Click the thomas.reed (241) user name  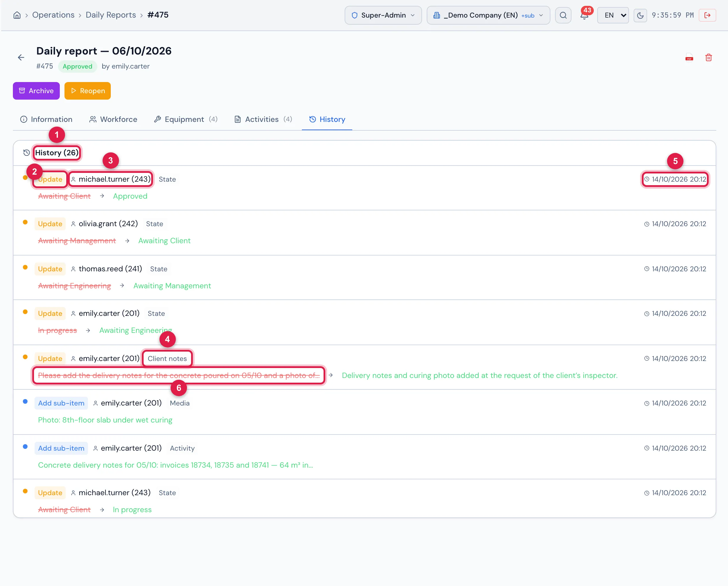pyautogui.click(x=110, y=269)
